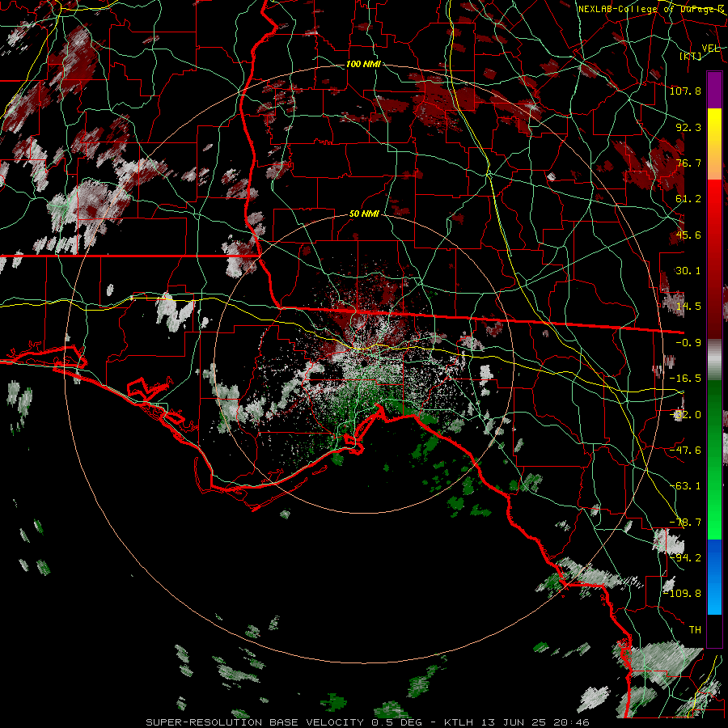Click the Super-Resolution Base Velocity caption

coord(367,722)
